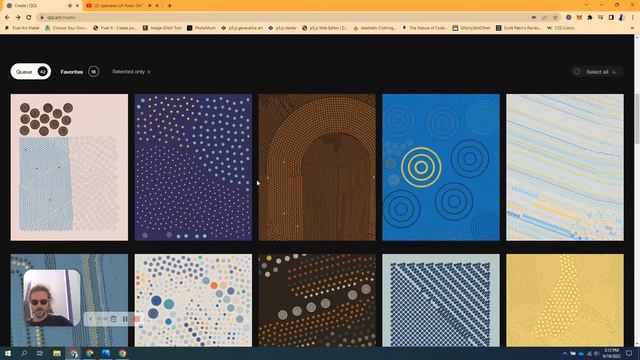Open the p5.js starter bookmark
Screen dimensions: 640x360
282,28
